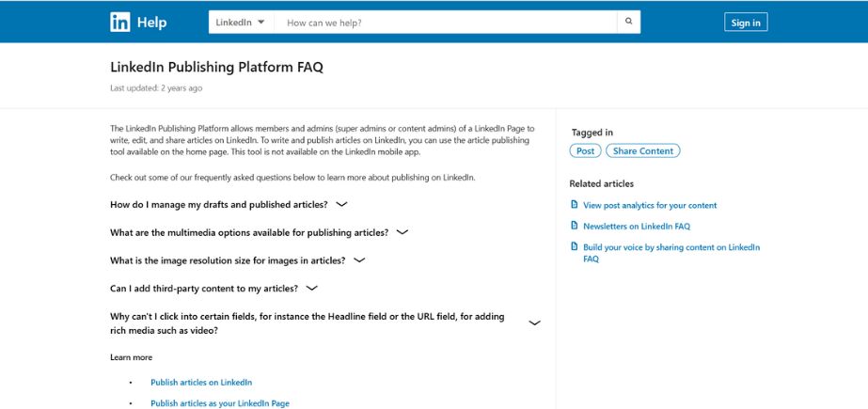Select the Share Content tag

click(642, 151)
